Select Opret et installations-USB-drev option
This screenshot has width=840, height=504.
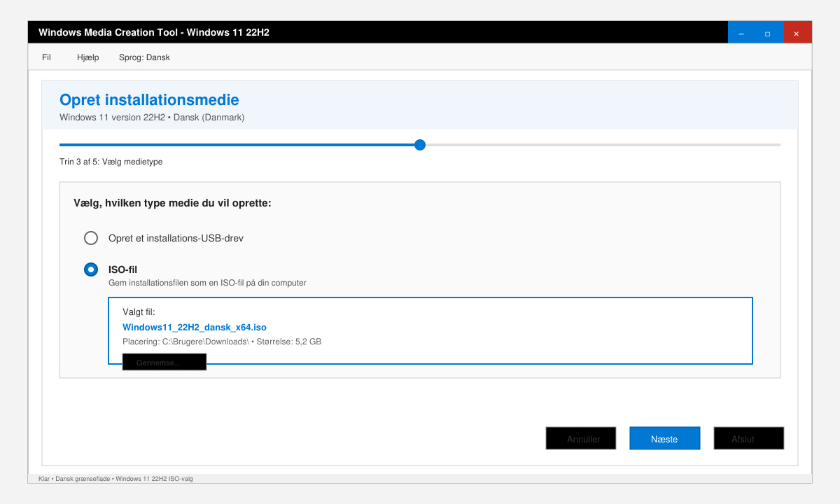tap(91, 238)
